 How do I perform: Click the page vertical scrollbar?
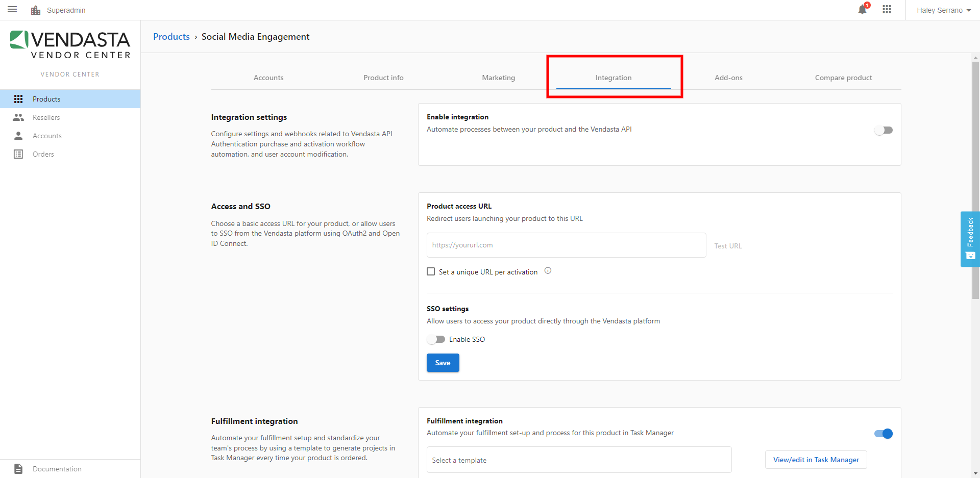[975, 180]
